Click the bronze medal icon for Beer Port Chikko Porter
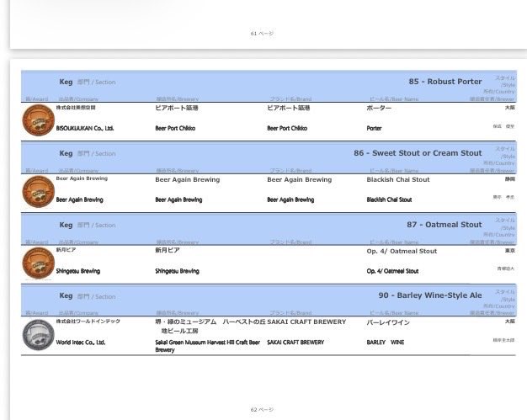Image resolution: width=527 pixels, height=420 pixels. [39, 120]
